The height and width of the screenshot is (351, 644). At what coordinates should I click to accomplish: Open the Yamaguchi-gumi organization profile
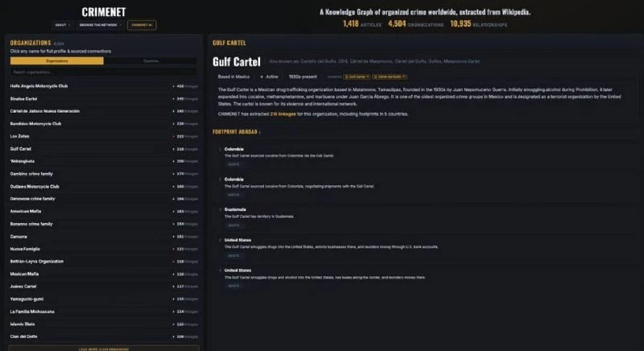point(104,299)
